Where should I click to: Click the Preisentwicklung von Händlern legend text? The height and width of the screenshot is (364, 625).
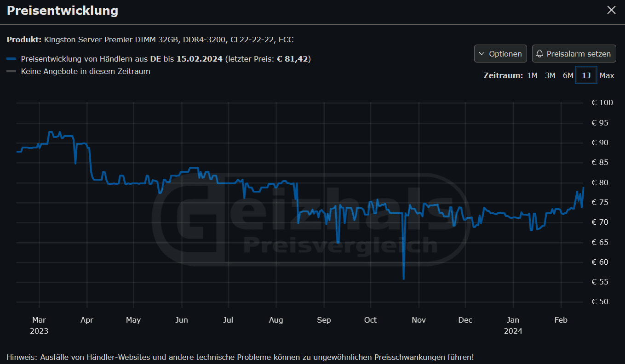(166, 59)
